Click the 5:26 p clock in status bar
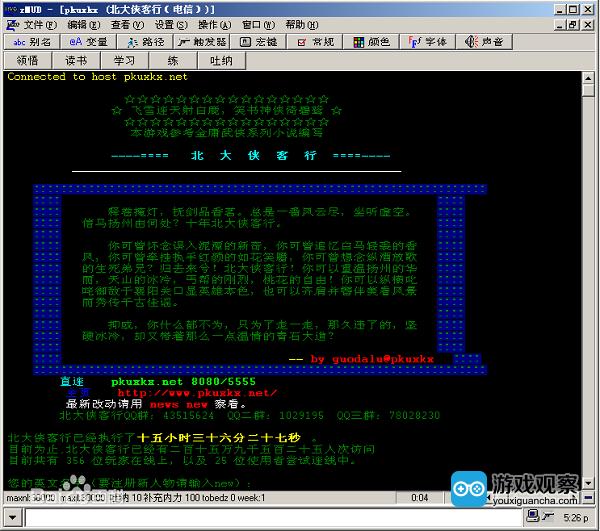This screenshot has height=531, width=600. [x=576, y=518]
